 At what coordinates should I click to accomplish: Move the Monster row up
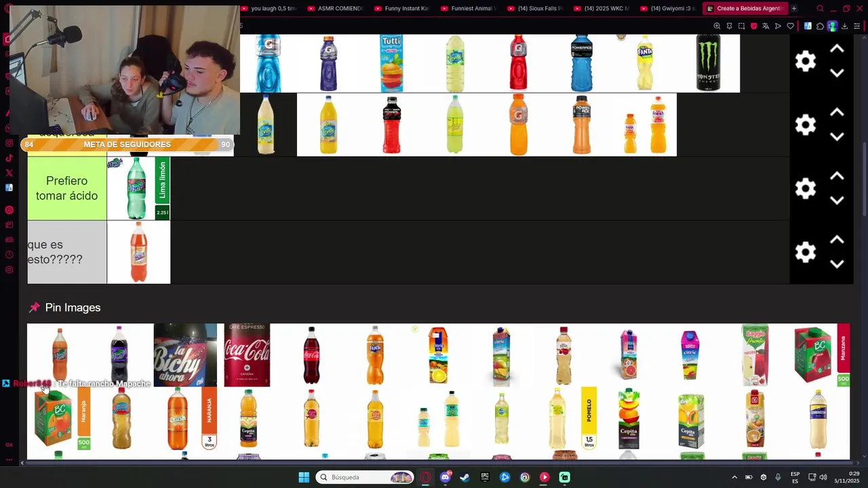pyautogui.click(x=837, y=49)
